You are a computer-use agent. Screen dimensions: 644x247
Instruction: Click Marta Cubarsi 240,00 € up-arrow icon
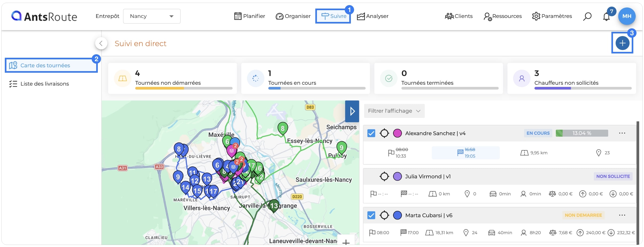(580, 233)
